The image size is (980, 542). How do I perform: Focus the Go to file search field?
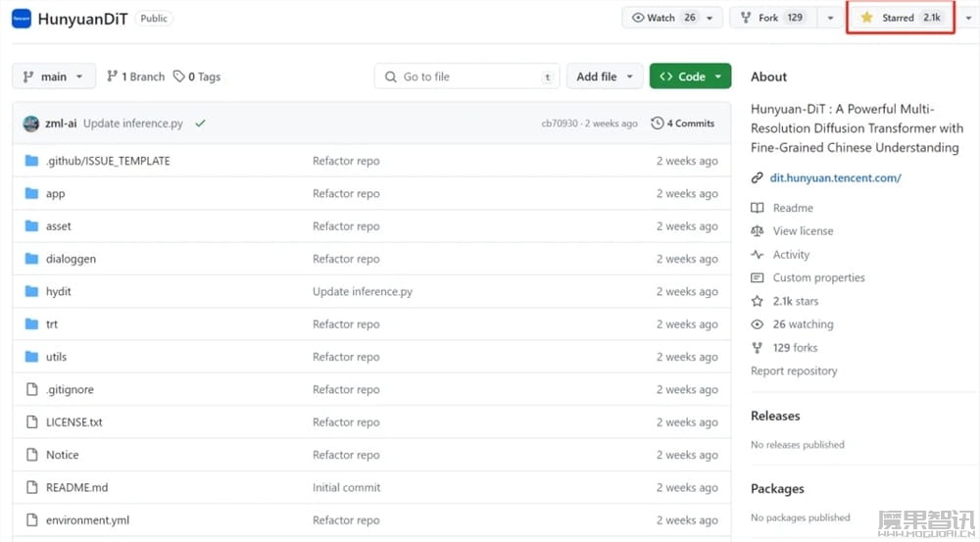coord(466,76)
